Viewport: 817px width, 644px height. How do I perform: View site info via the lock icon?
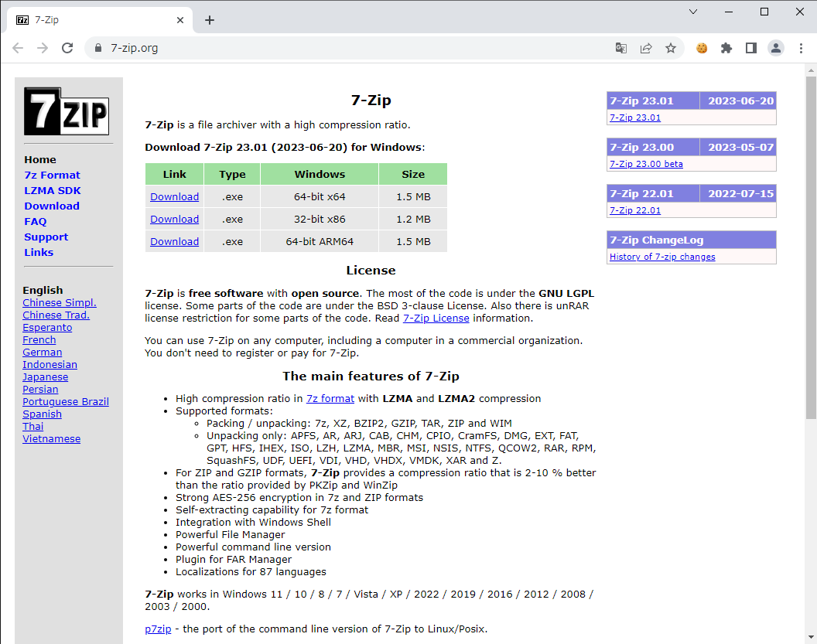point(98,48)
